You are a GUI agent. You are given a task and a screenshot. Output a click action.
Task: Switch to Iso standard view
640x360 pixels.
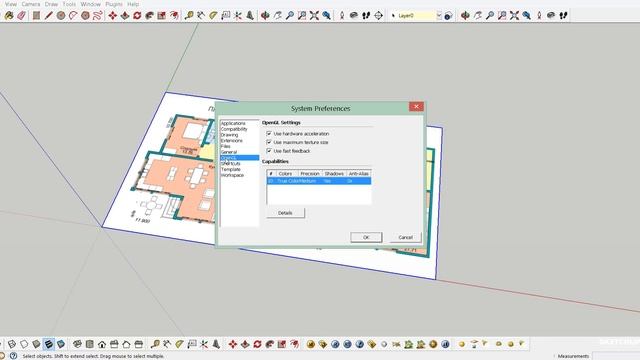(x=77, y=344)
